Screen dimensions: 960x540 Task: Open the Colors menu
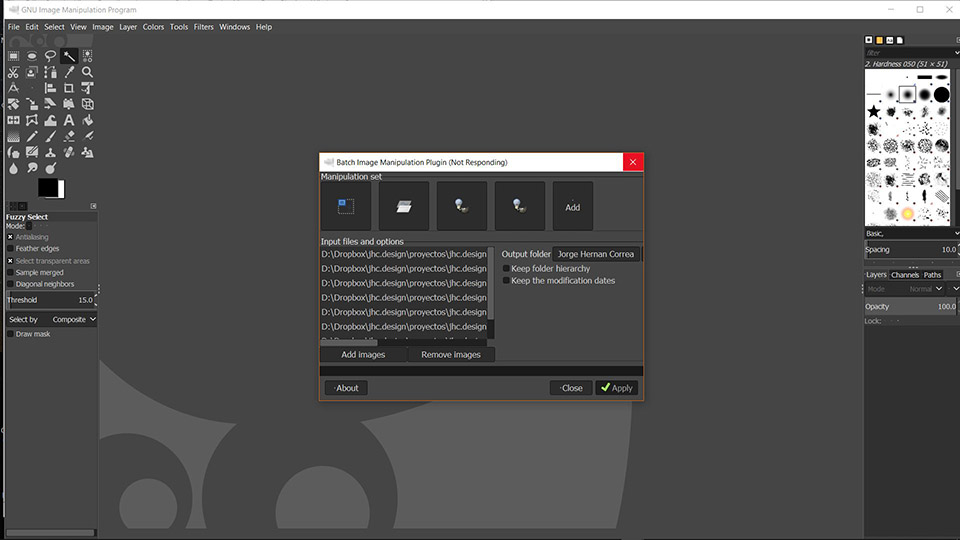pyautogui.click(x=153, y=27)
